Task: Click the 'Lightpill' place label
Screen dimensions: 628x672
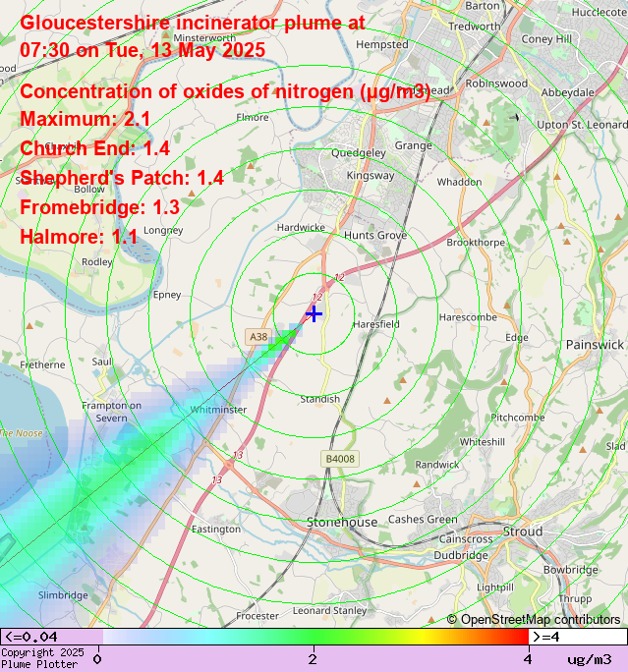Action: pos(495,588)
